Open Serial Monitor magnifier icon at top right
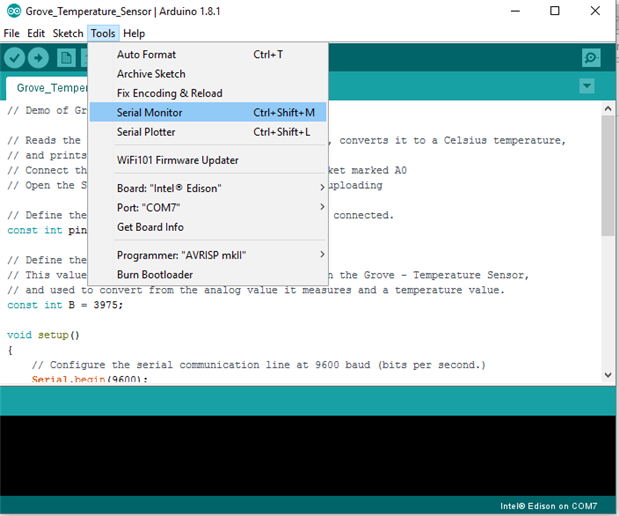 click(x=591, y=59)
